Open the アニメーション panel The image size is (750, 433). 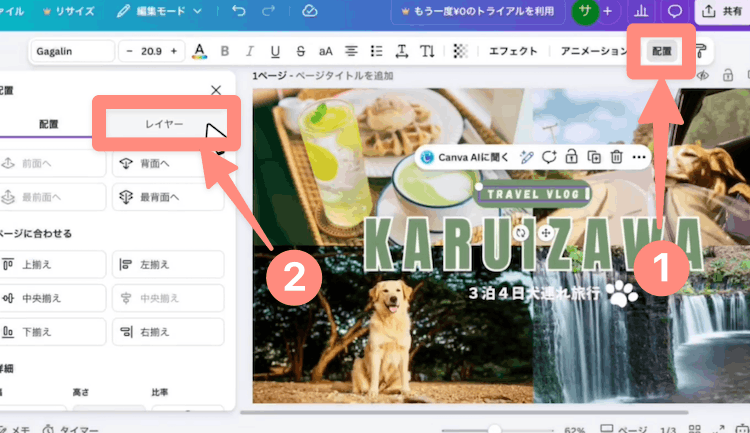tap(594, 51)
